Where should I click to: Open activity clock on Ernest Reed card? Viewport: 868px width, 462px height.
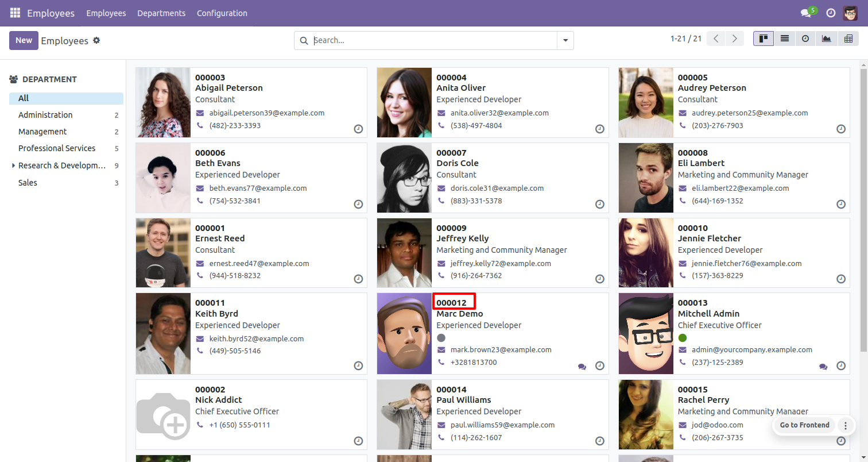[x=358, y=279]
